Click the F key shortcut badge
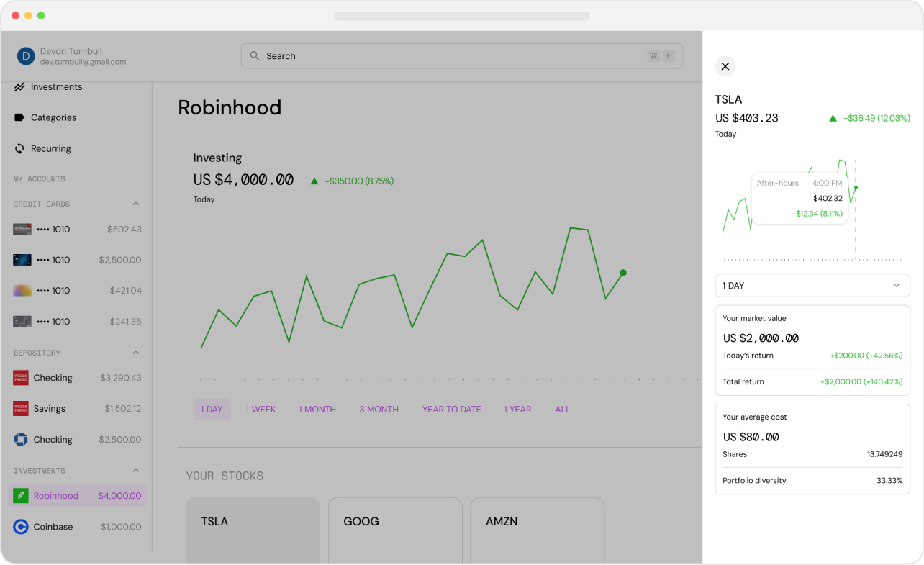Image resolution: width=924 pixels, height=565 pixels. (x=669, y=55)
